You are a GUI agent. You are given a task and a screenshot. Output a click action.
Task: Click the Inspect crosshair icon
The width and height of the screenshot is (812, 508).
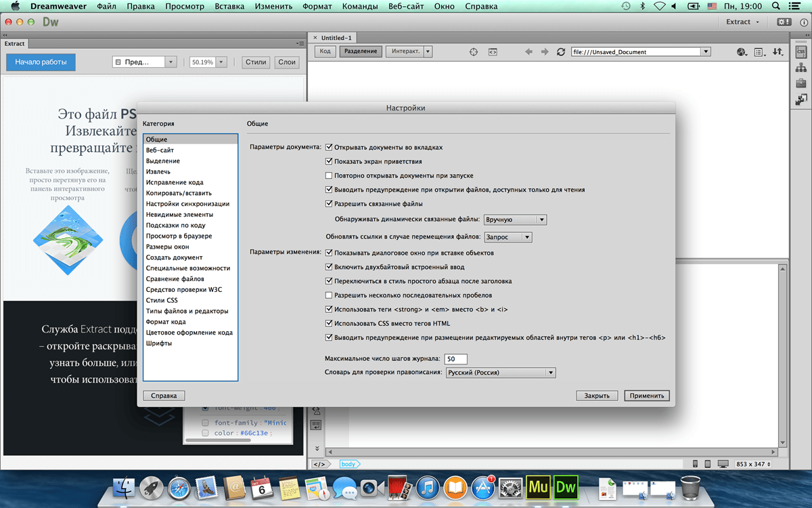click(474, 51)
